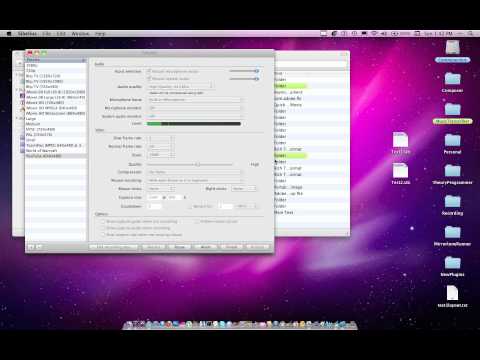Click the Abort button
480x360 pixels.
(206, 247)
